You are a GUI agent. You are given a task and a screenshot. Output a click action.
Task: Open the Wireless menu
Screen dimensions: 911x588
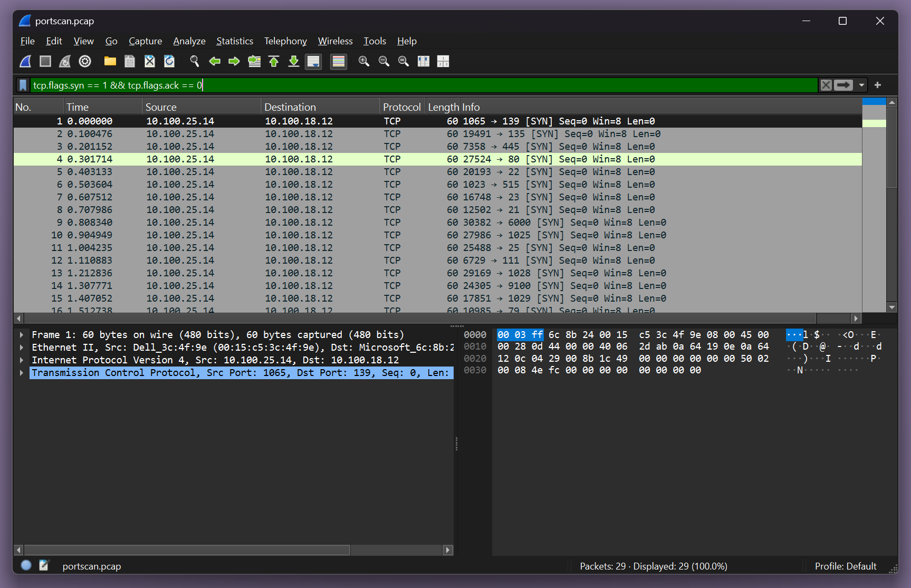click(335, 41)
